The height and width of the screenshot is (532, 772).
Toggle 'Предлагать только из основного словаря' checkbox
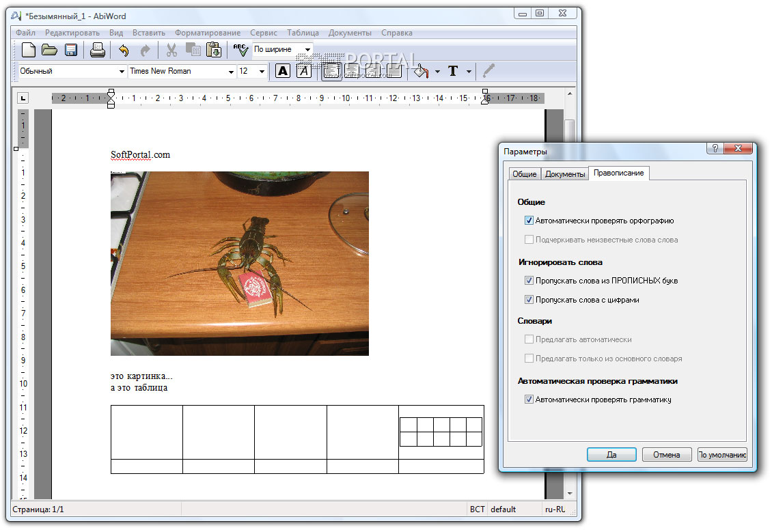[529, 359]
